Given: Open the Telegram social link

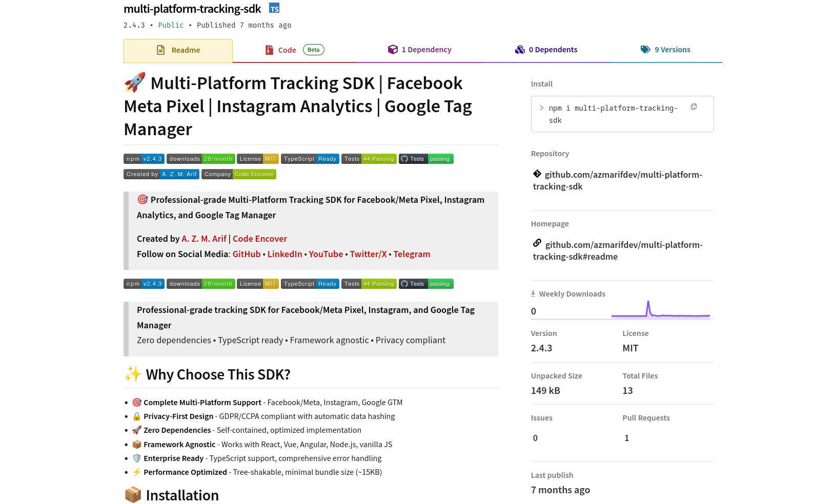Looking at the screenshot, I should click(412, 254).
